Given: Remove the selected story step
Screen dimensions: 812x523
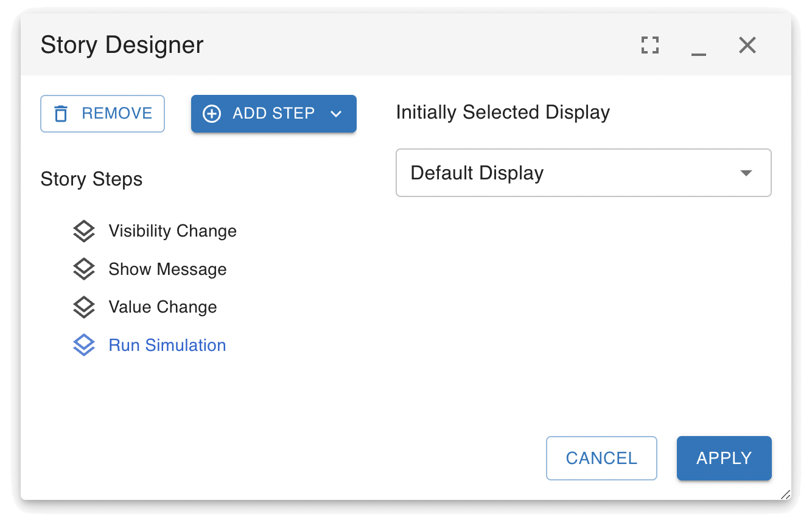Looking at the screenshot, I should click(x=102, y=114).
